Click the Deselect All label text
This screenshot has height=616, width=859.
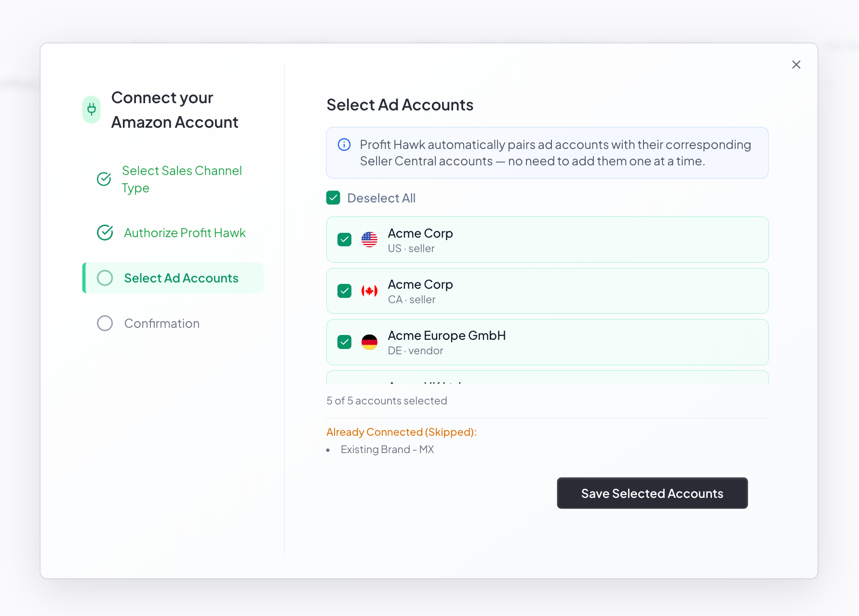pos(381,198)
